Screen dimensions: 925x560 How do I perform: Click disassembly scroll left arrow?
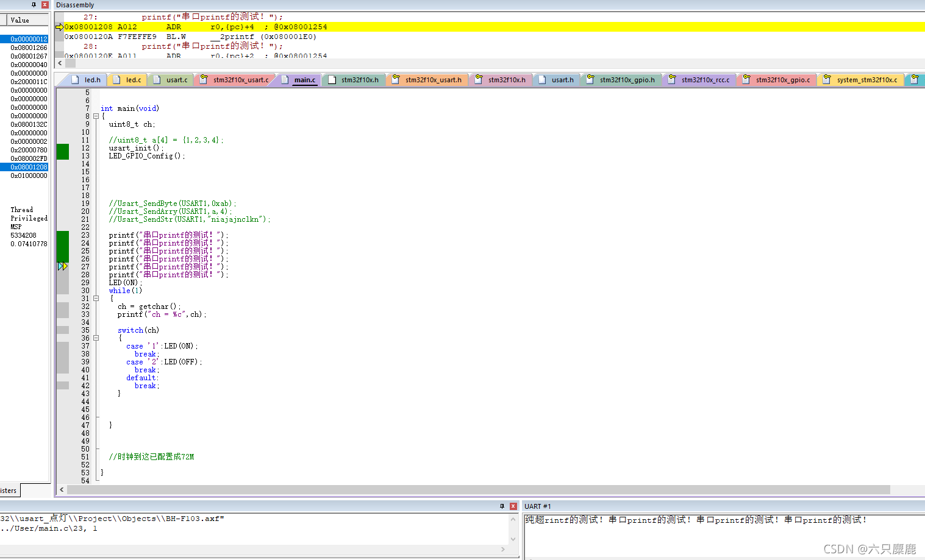[x=60, y=63]
